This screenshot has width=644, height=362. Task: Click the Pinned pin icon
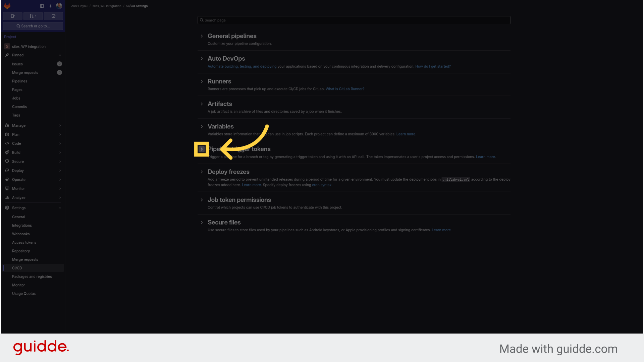[x=7, y=55]
